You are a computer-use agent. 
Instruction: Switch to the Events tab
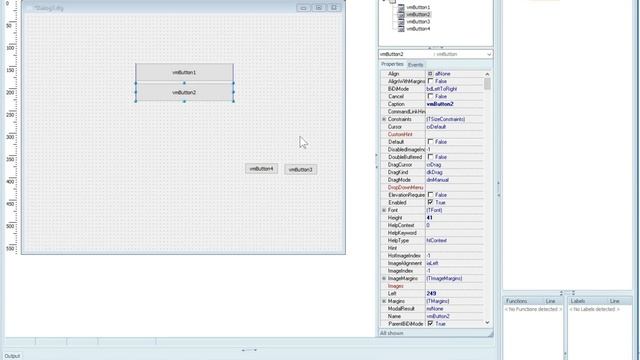416,65
